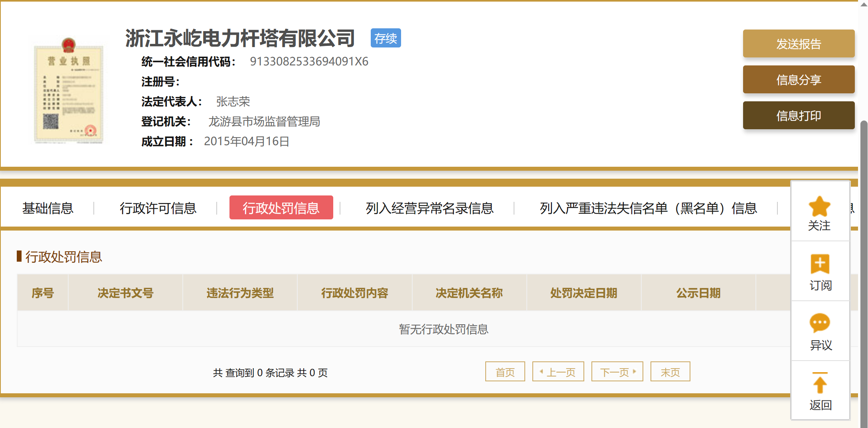Click the date 2015年04月16日
Viewport: 868px width, 428px height.
pyautogui.click(x=247, y=141)
